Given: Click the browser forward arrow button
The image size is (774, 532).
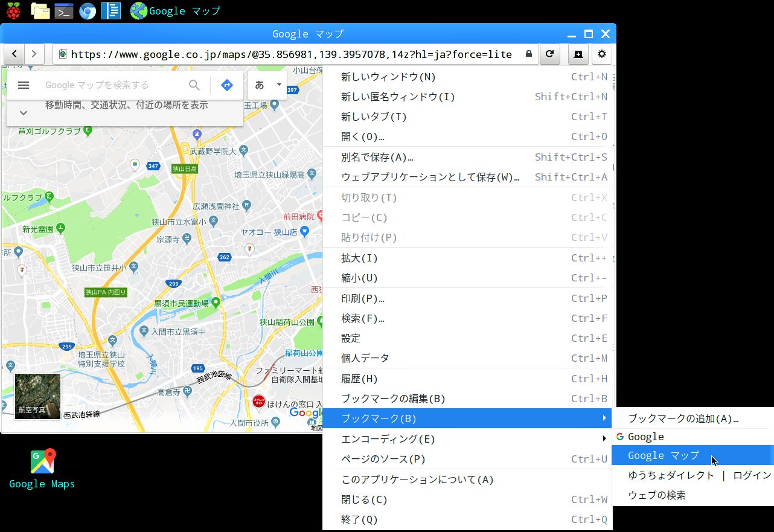Looking at the screenshot, I should [34, 54].
